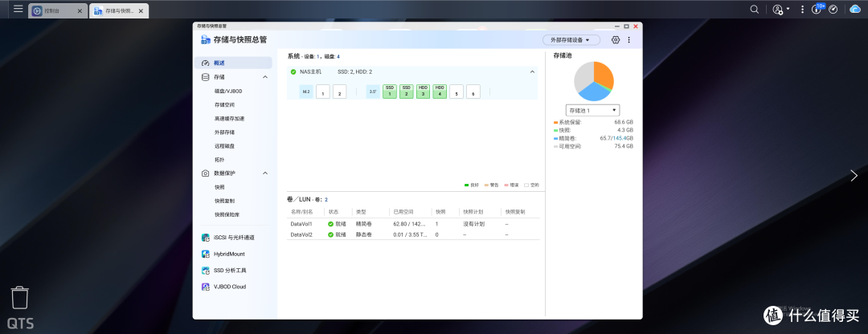
Task: Select empty 3.5" bay slot 5
Action: (x=457, y=92)
